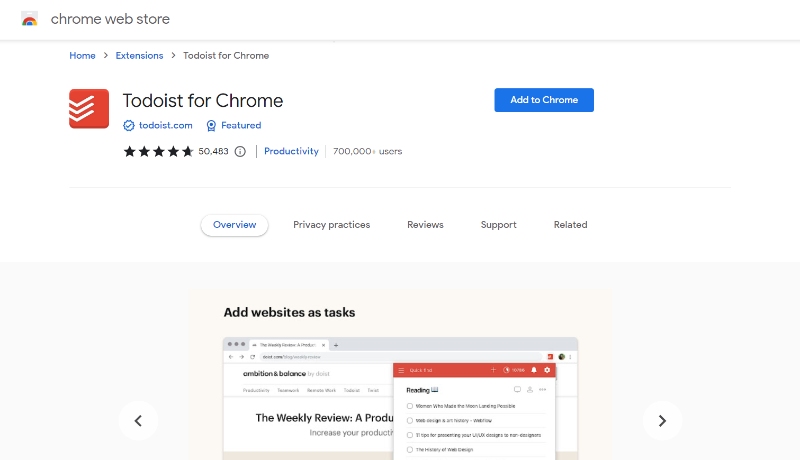Click the five-star rating display
Screen dimensions: 800x460
coord(158,152)
